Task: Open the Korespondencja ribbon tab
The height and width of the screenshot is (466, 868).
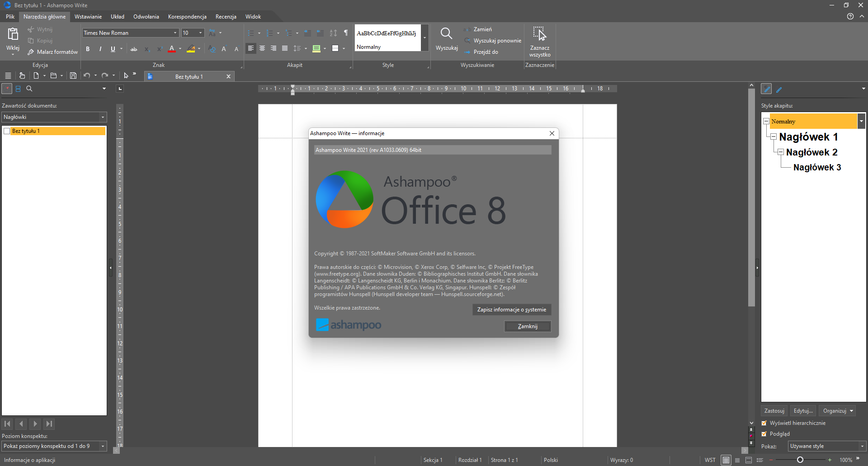Action: [187, 17]
